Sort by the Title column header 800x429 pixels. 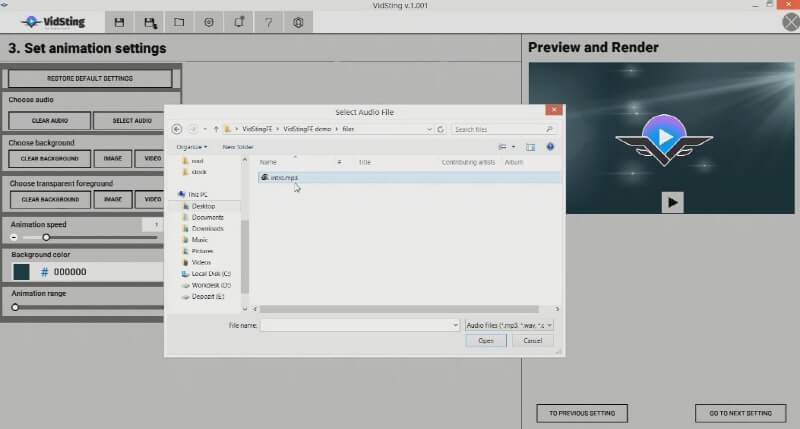(x=365, y=162)
